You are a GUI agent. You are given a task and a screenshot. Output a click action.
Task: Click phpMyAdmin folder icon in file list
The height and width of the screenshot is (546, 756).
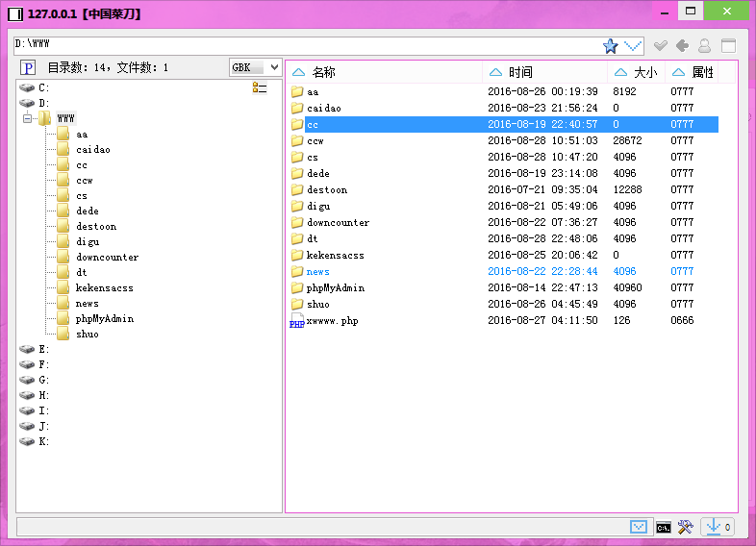point(297,287)
